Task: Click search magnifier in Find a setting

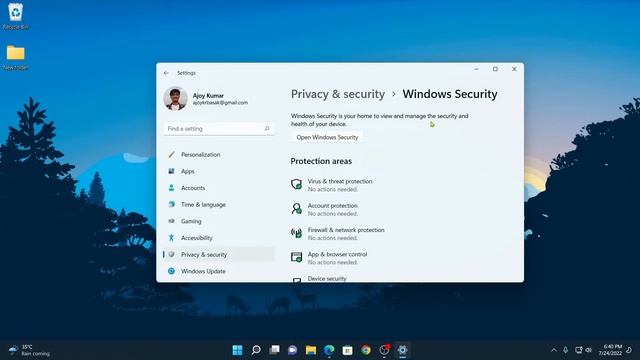Action: (x=267, y=129)
